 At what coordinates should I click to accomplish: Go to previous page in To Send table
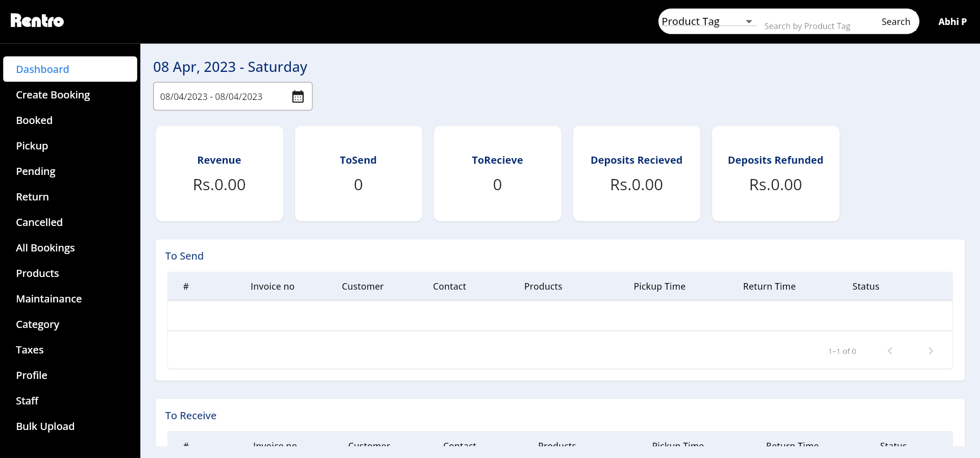[x=890, y=351]
